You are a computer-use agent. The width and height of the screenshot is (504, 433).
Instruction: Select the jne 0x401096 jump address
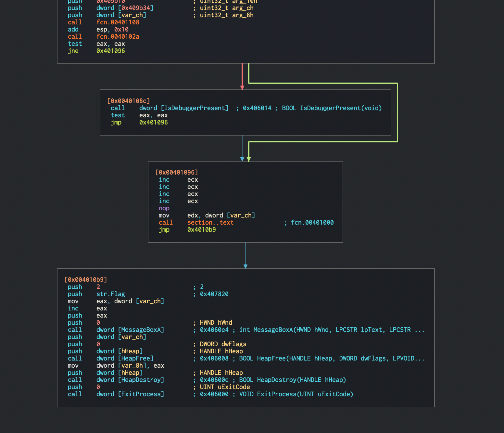pyautogui.click(x=110, y=51)
